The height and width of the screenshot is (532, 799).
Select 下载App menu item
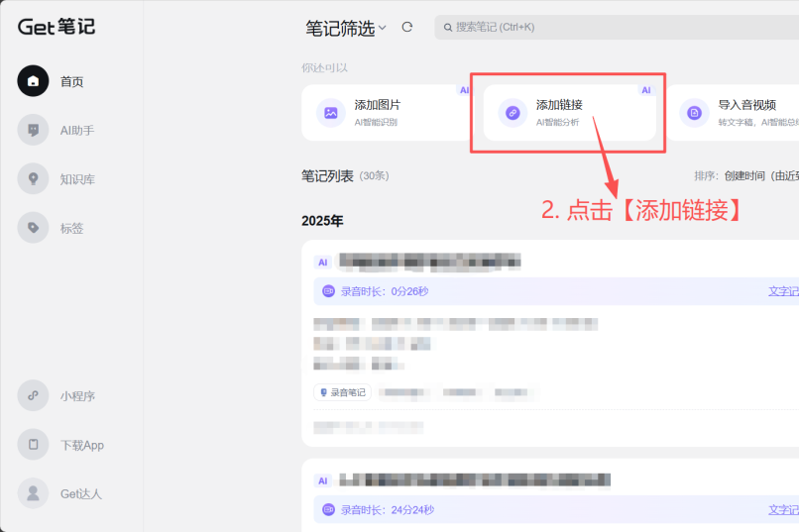[x=82, y=446]
